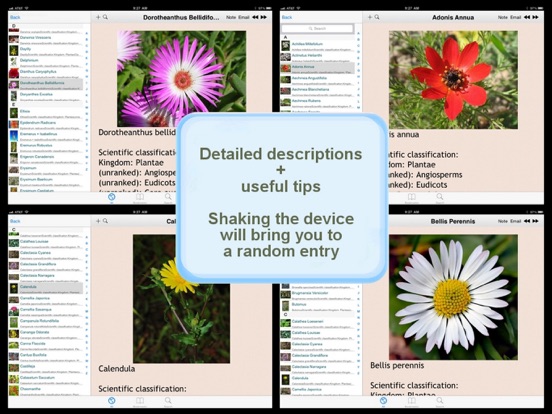Viewport: 552px width, 414px height.
Task: Click Back in the Calendula screen sidebar
Action: coord(15,221)
